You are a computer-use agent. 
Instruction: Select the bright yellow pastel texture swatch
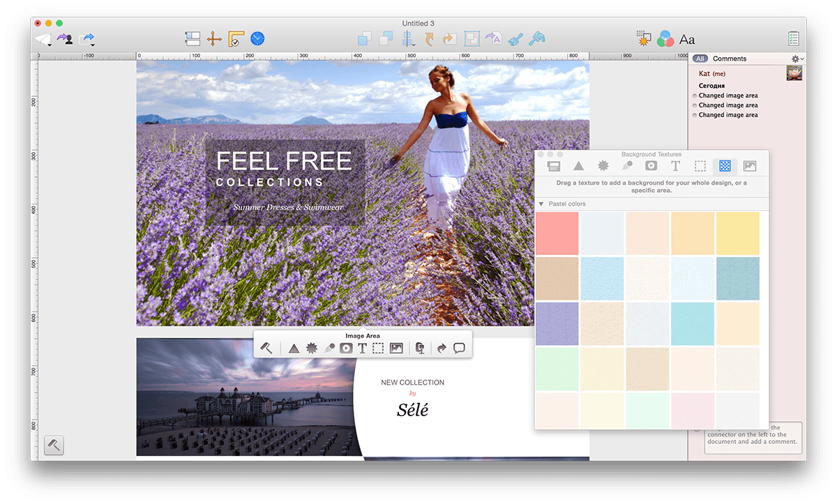738,234
